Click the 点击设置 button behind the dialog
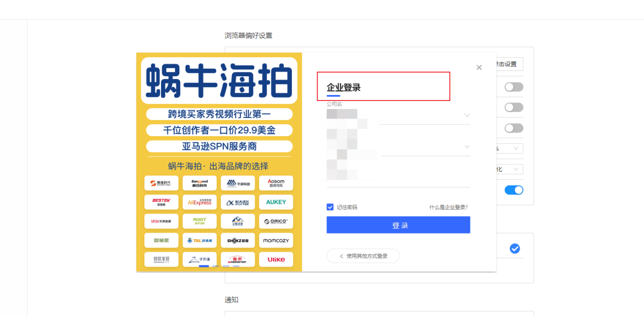644x316 pixels. click(509, 64)
